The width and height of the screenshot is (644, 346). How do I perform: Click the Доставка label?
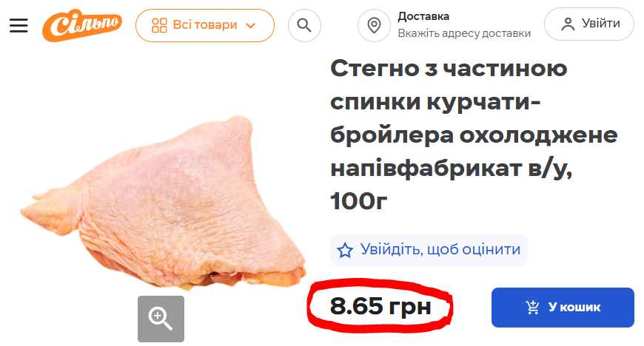click(x=423, y=16)
